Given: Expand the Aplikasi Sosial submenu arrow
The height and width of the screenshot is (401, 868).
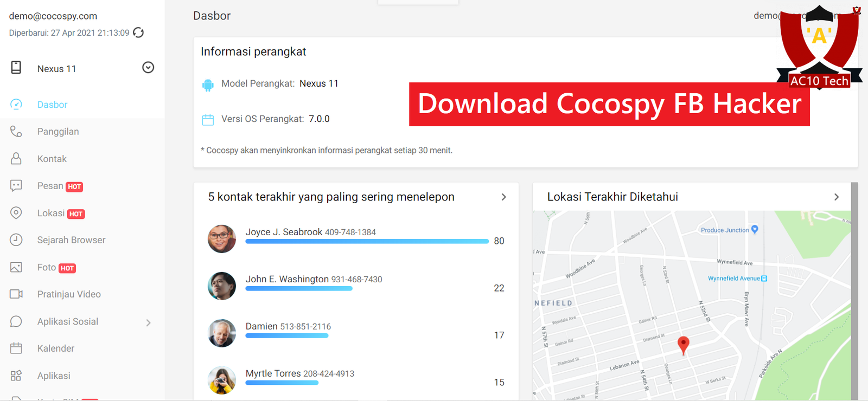Looking at the screenshot, I should click(x=148, y=322).
